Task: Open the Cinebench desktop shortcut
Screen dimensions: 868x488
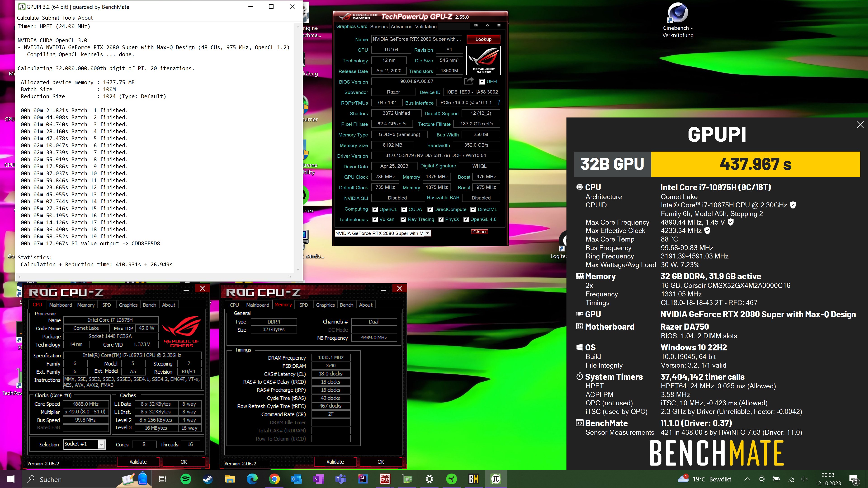Action: click(678, 20)
